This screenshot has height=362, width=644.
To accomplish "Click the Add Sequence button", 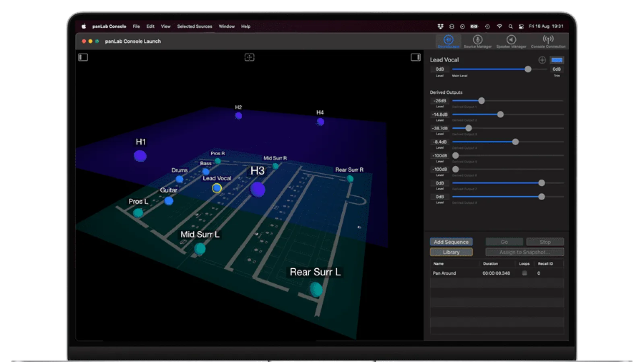I will [x=451, y=242].
